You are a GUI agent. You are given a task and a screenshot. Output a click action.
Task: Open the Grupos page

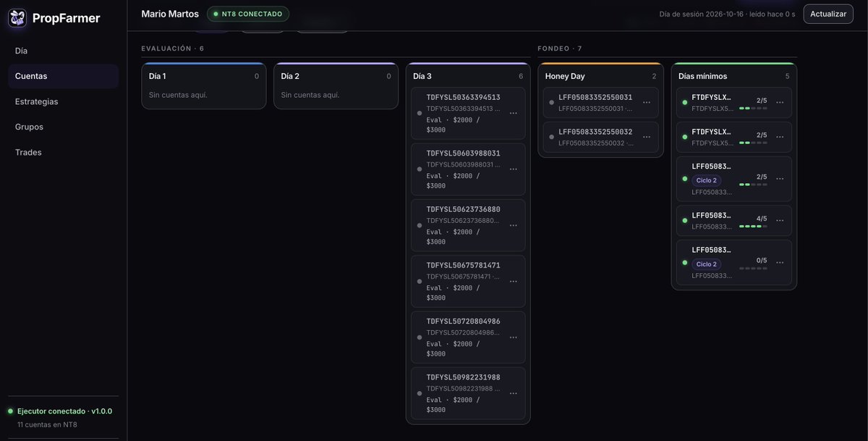[x=64, y=127]
